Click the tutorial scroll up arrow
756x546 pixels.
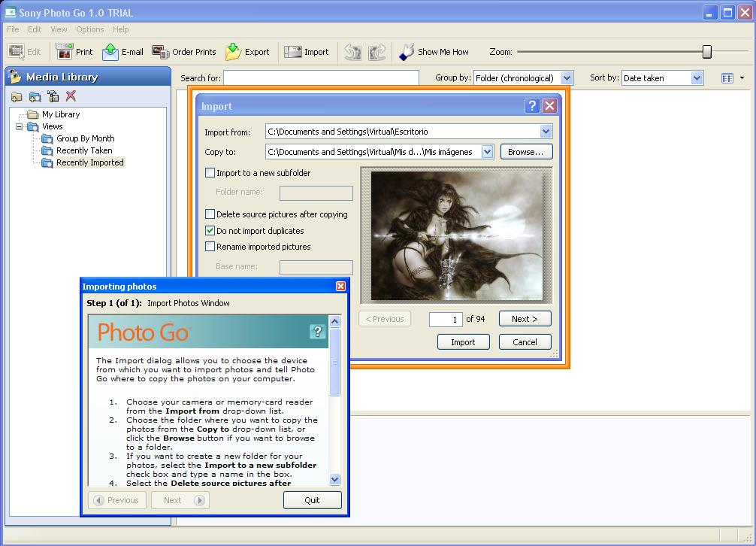[334, 321]
